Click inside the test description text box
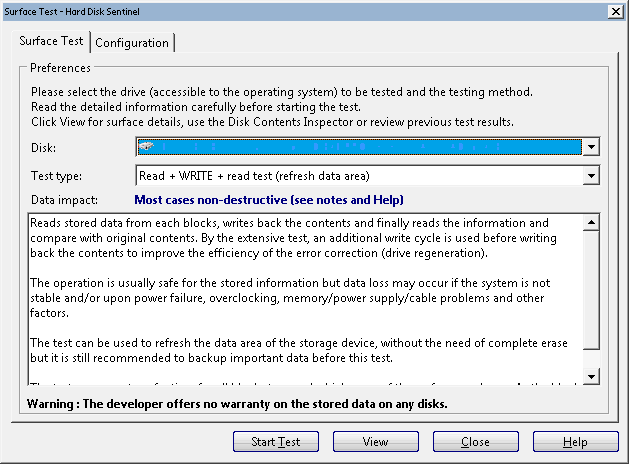Viewport: 629px width, 464px height. 300,300
